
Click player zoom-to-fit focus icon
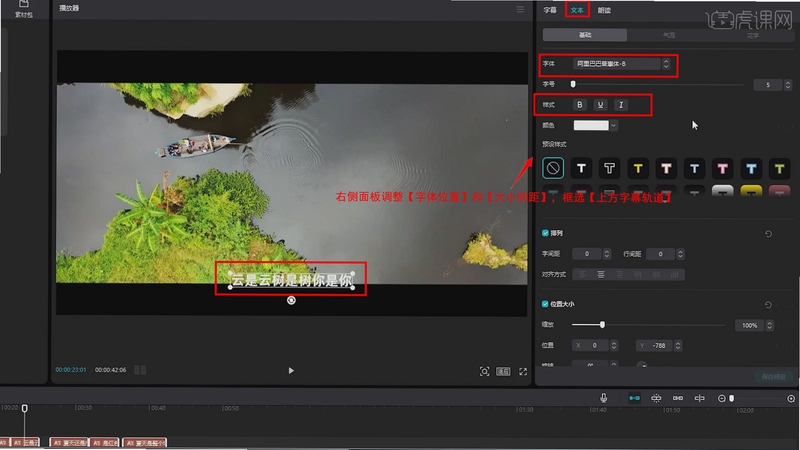tap(484, 371)
